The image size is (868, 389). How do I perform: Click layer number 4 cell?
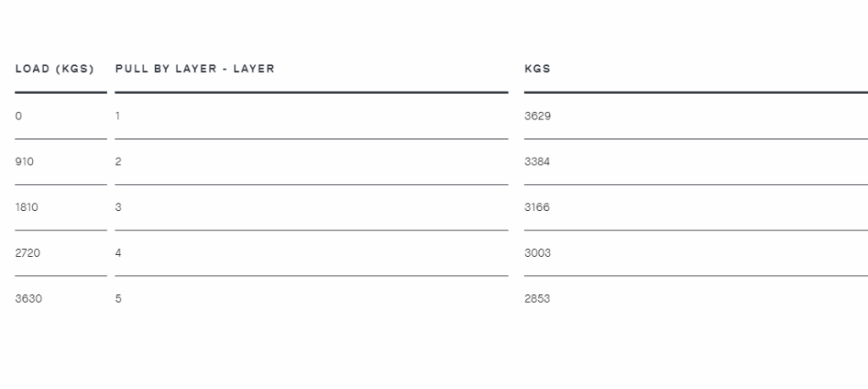tap(118, 253)
